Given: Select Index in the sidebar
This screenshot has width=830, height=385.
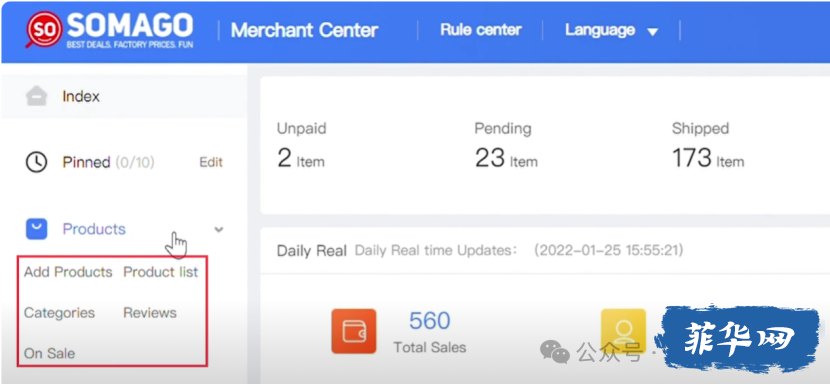Looking at the screenshot, I should tap(81, 96).
